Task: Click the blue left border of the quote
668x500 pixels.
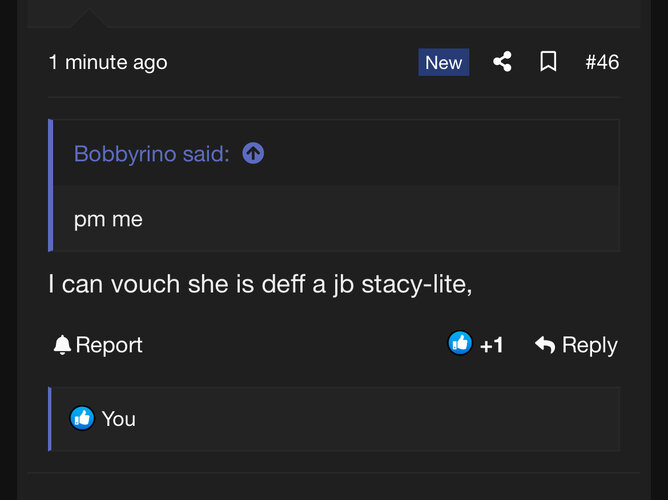Action: (51, 186)
